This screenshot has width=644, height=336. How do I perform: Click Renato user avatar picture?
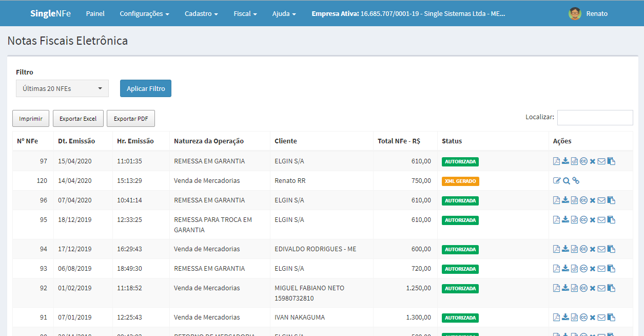(x=575, y=14)
